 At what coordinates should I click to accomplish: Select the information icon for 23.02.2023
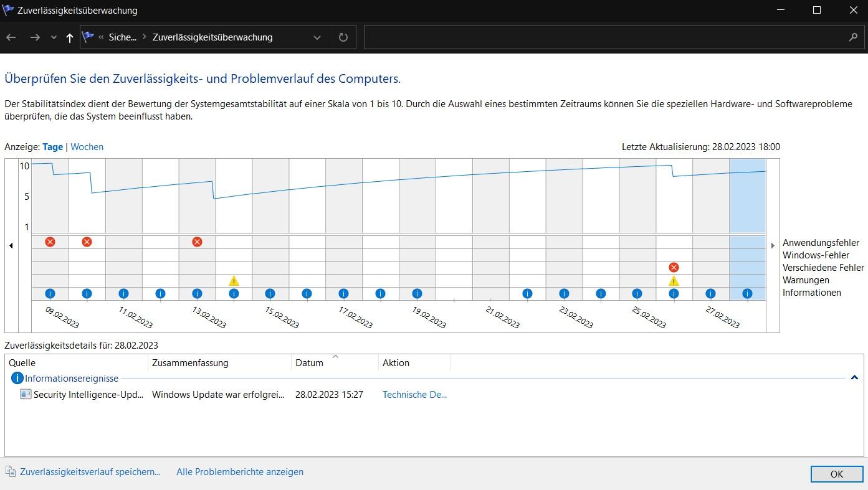click(564, 293)
